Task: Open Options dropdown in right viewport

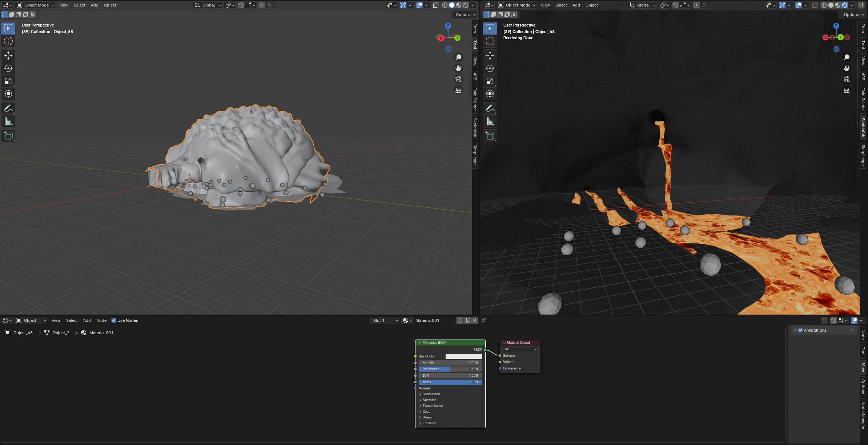Action: pos(853,15)
